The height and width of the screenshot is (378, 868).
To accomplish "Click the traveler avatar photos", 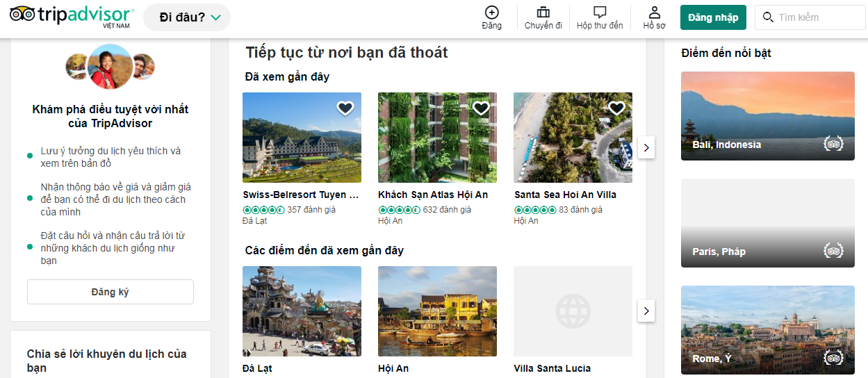I will click(x=110, y=67).
